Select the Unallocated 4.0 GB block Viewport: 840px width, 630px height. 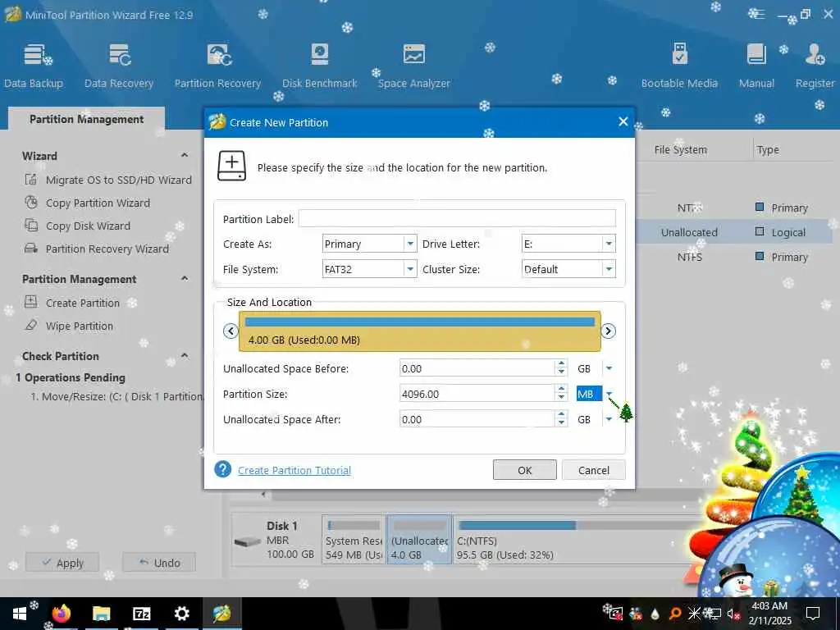pos(419,540)
